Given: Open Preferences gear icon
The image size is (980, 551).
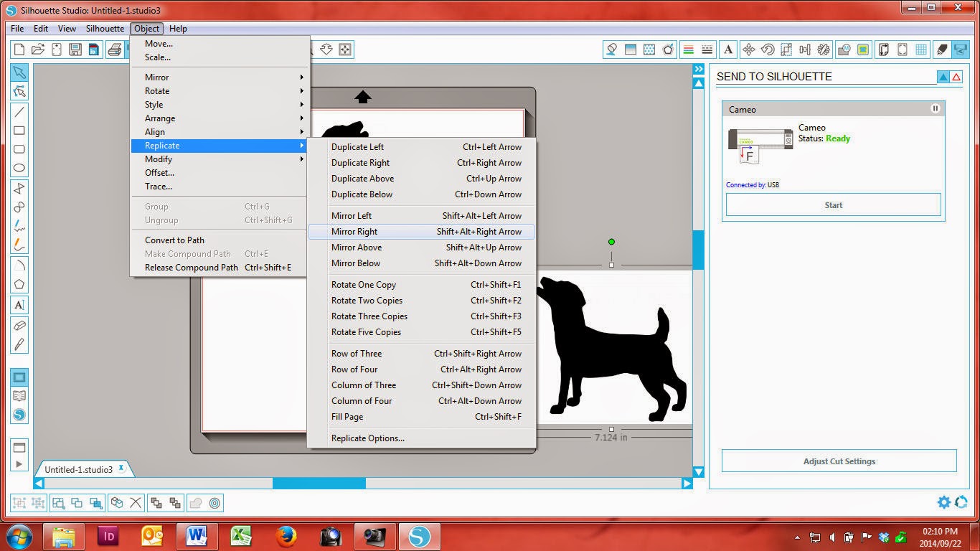Looking at the screenshot, I should click(x=944, y=502).
